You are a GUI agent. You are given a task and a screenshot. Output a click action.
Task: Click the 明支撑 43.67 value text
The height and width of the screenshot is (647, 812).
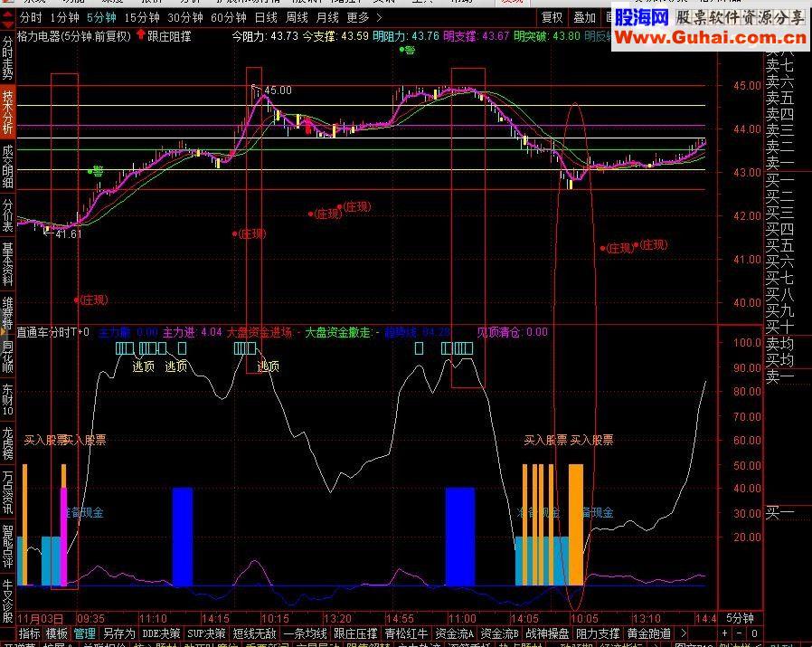477,36
